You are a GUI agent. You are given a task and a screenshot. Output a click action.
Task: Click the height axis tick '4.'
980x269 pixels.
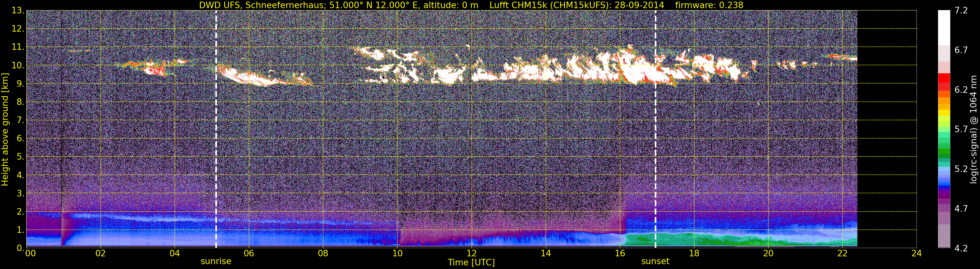click(20, 175)
